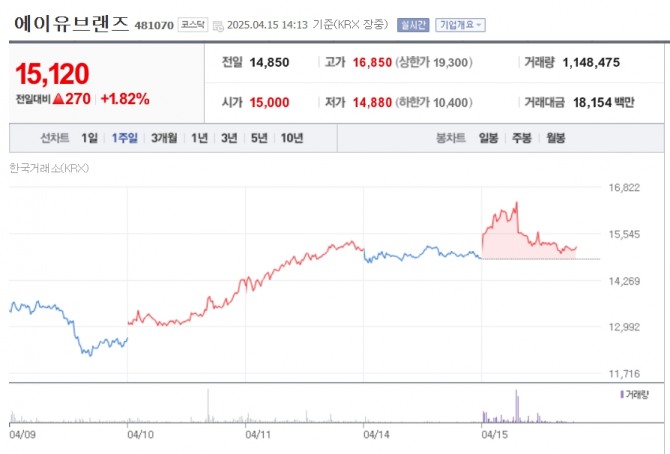
Task: Open the 월봉 candle chart
Action: pos(555,138)
